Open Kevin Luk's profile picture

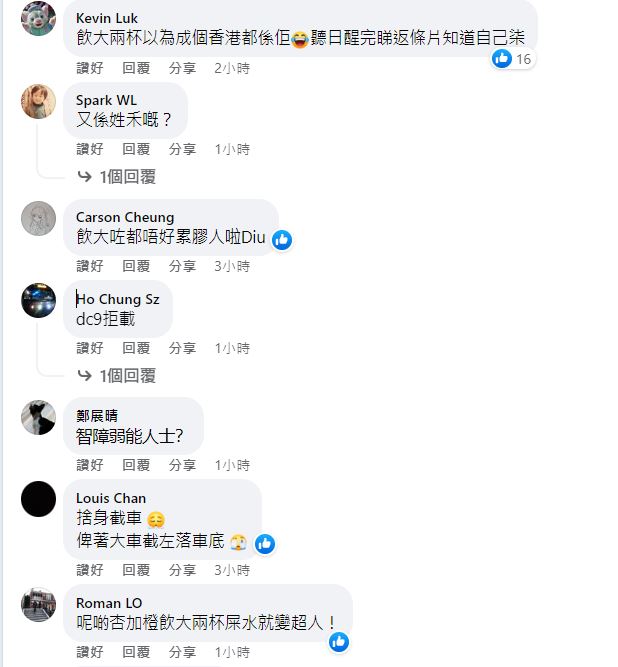coord(38,18)
